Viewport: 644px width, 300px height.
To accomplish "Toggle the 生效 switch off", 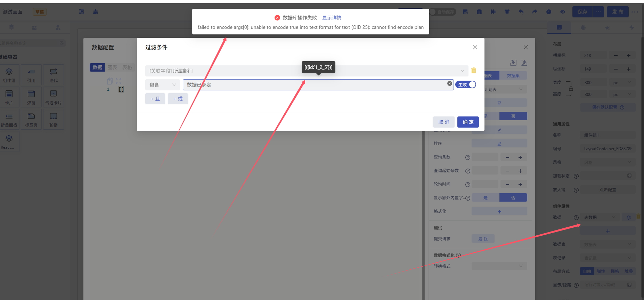I will [466, 84].
